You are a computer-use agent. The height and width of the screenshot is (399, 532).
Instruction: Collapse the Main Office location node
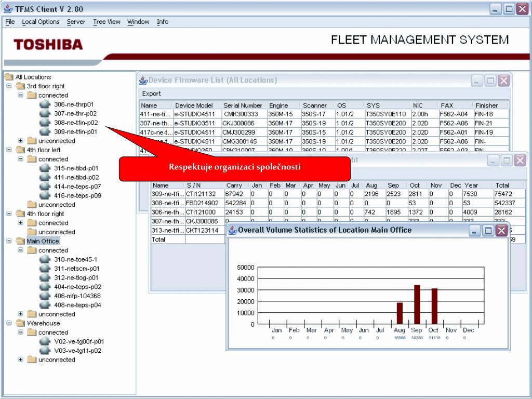tap(9, 241)
